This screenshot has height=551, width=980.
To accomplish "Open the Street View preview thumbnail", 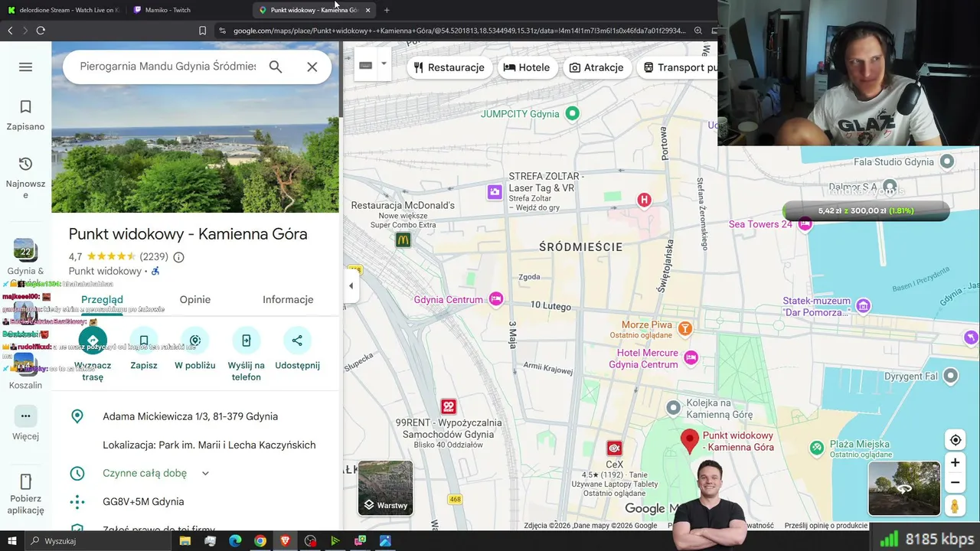I will click(904, 488).
